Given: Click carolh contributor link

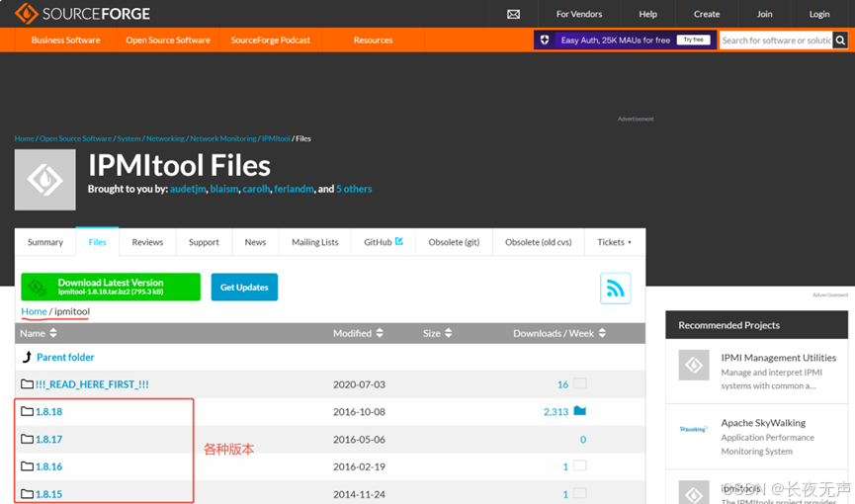Looking at the screenshot, I should pos(256,189).
